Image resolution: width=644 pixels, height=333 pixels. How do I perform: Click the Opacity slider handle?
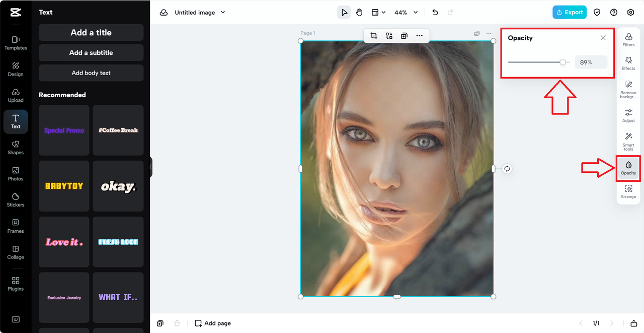pyautogui.click(x=563, y=62)
